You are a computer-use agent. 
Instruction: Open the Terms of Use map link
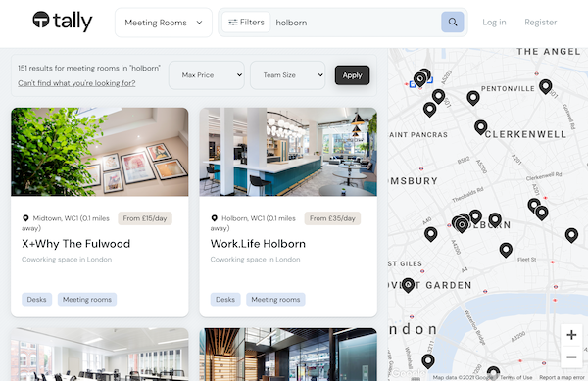coord(516,377)
